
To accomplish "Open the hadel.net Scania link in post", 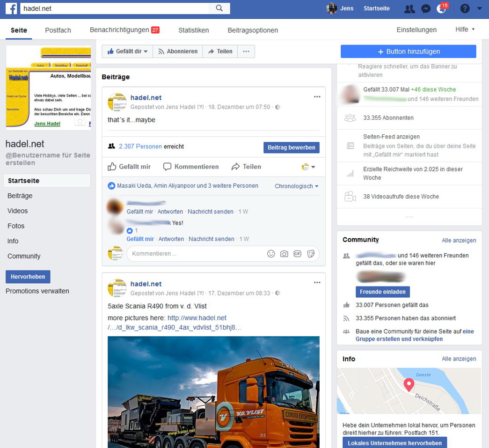I will pyautogui.click(x=175, y=323).
